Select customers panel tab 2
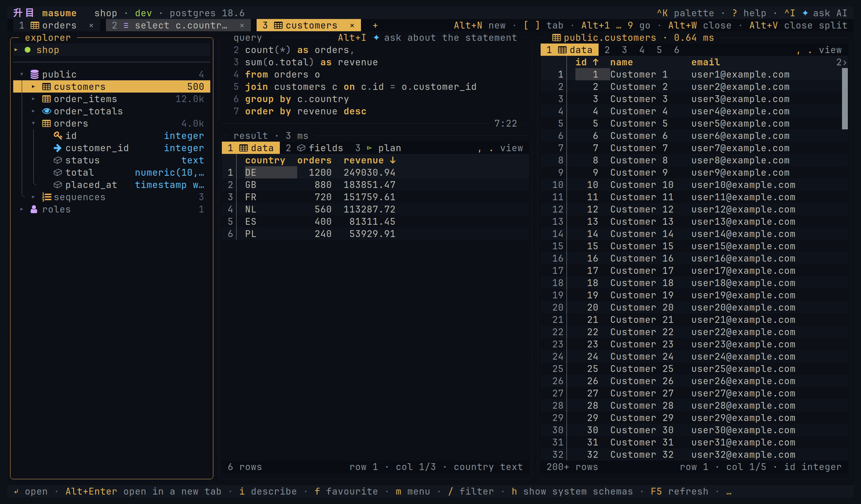The height and width of the screenshot is (504, 861). [x=607, y=50]
